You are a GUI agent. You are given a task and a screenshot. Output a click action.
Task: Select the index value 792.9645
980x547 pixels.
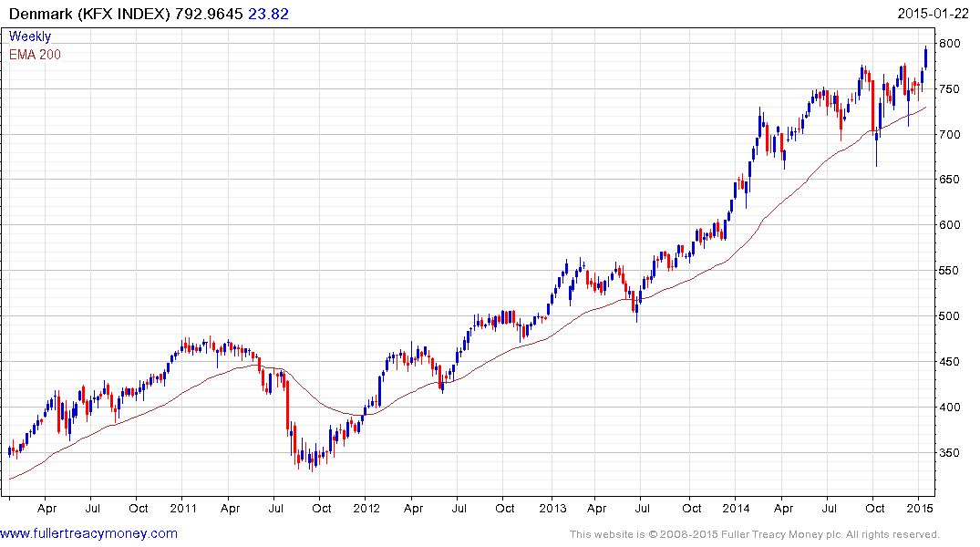[209, 14]
